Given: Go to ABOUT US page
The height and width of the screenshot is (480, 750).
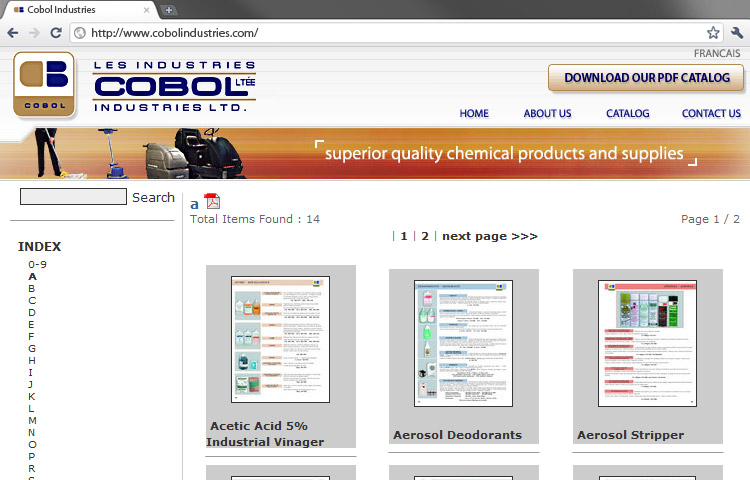Looking at the screenshot, I should (547, 114).
